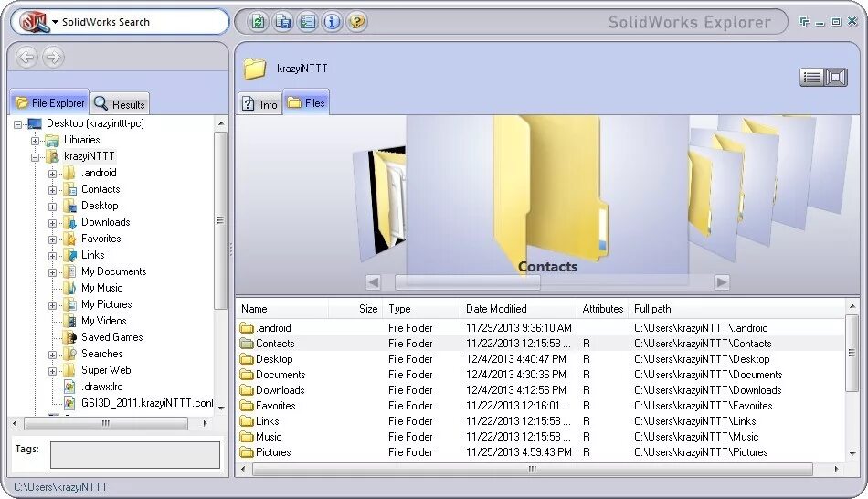
Task: Collapse the krazyiNTTT tree node
Action: click(35, 157)
